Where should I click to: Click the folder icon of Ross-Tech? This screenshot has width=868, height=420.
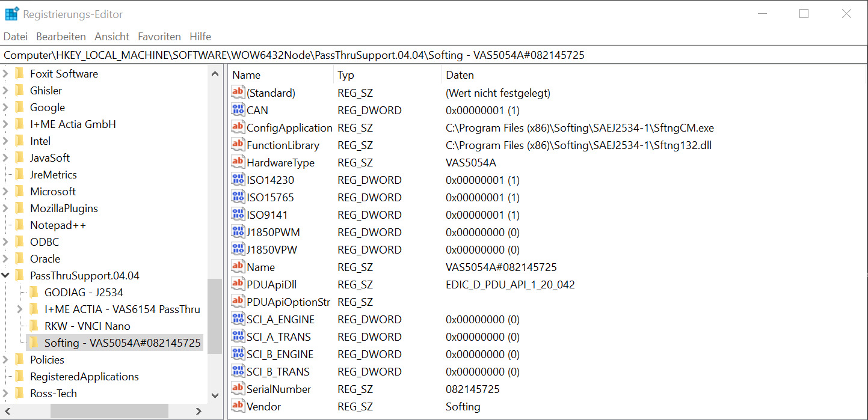20,394
